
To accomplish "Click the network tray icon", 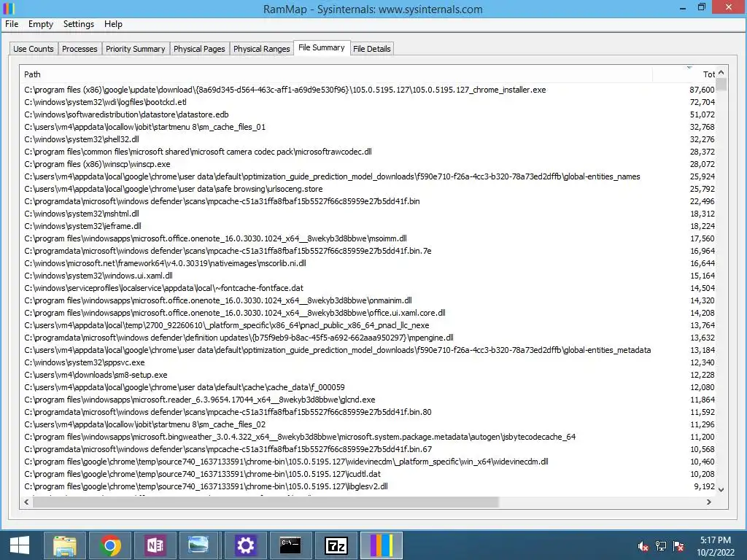I will pos(661,546).
